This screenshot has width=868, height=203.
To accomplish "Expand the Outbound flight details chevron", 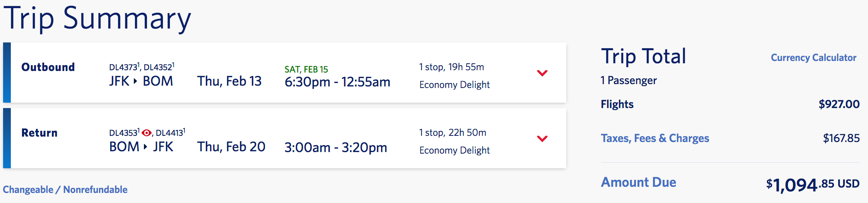I will 542,73.
